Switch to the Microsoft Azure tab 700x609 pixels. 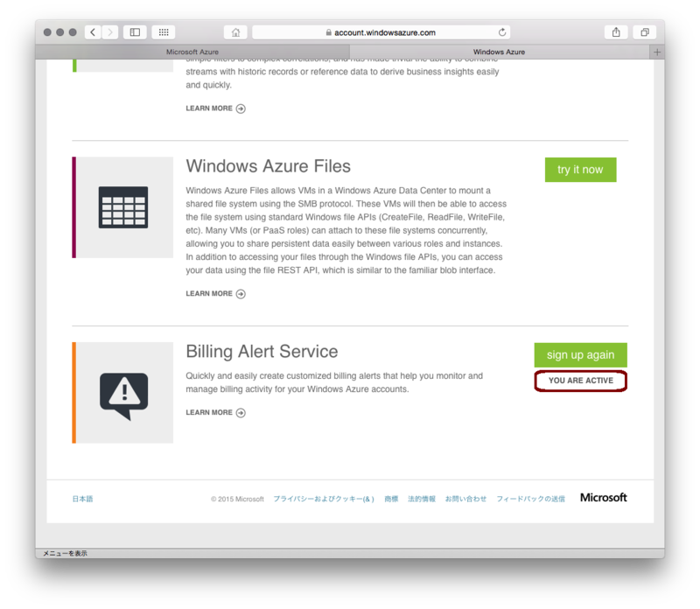(192, 52)
